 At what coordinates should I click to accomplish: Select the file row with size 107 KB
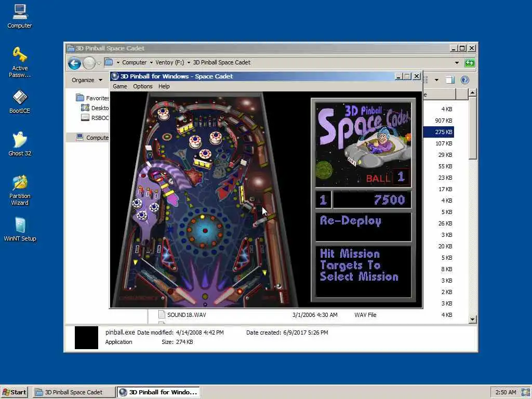(438, 143)
